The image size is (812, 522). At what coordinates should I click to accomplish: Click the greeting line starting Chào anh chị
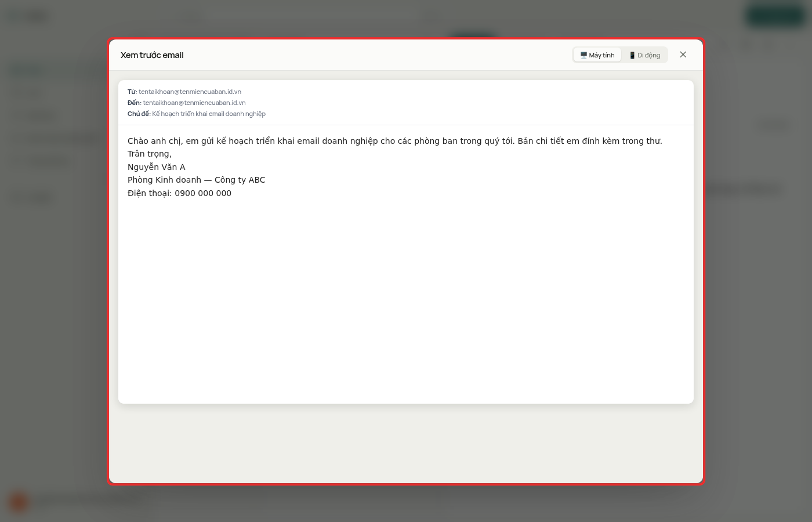pos(395,141)
